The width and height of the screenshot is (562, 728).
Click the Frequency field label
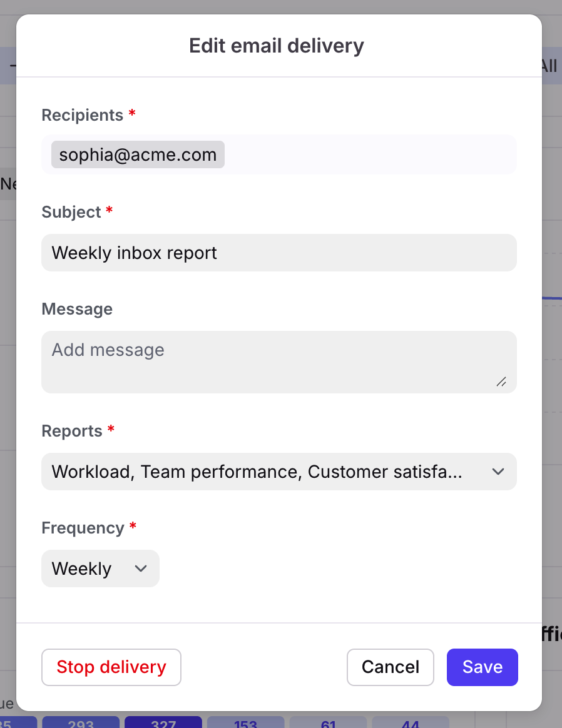[83, 528]
